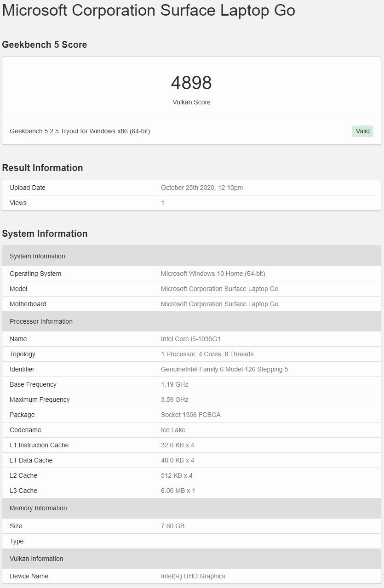Click the 'Maximum Frequency' label

(40, 400)
